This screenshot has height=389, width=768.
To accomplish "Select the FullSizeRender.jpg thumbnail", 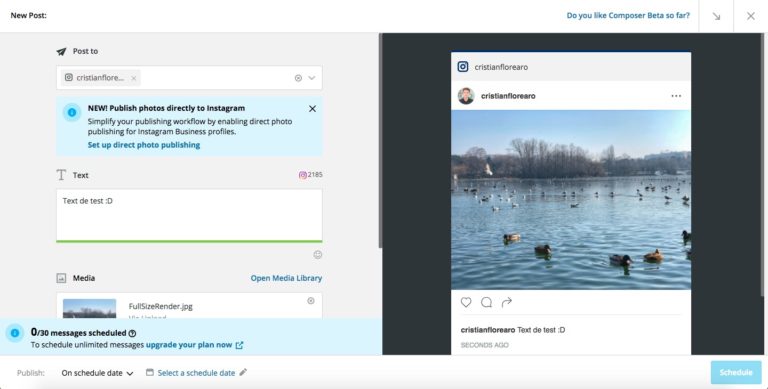I will [x=90, y=309].
